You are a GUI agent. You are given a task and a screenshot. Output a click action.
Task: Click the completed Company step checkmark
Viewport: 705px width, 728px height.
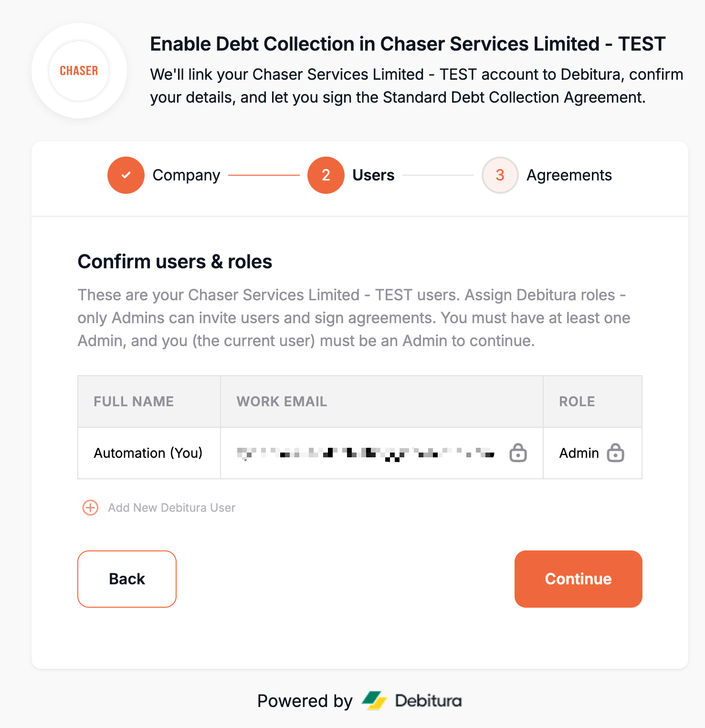[x=126, y=175]
